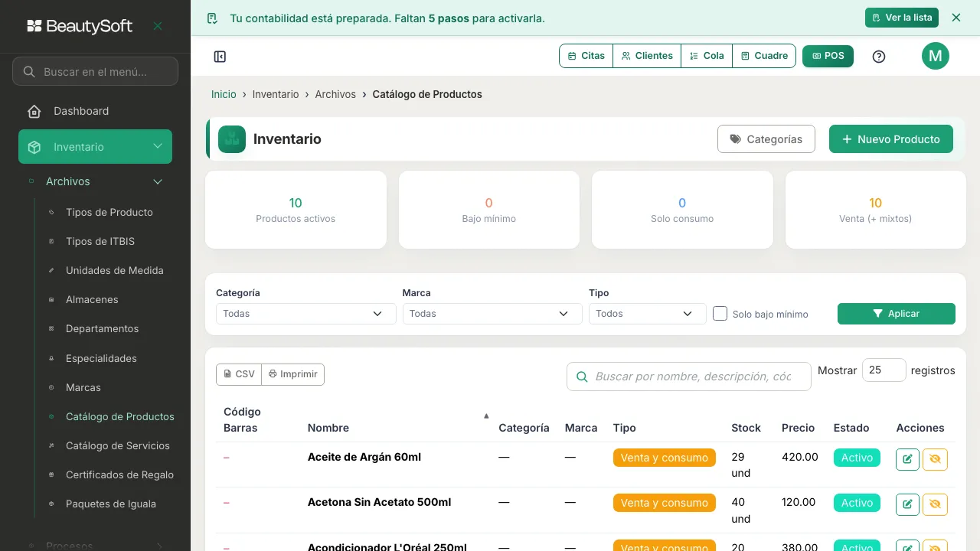Screen dimensions: 980x551
Task: Open the Categorías button
Action: coord(766,139)
